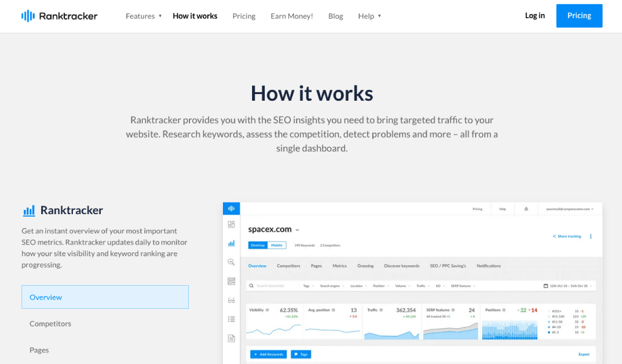Open Earn Money! nav item
This screenshot has height=364, width=622.
[x=292, y=16]
